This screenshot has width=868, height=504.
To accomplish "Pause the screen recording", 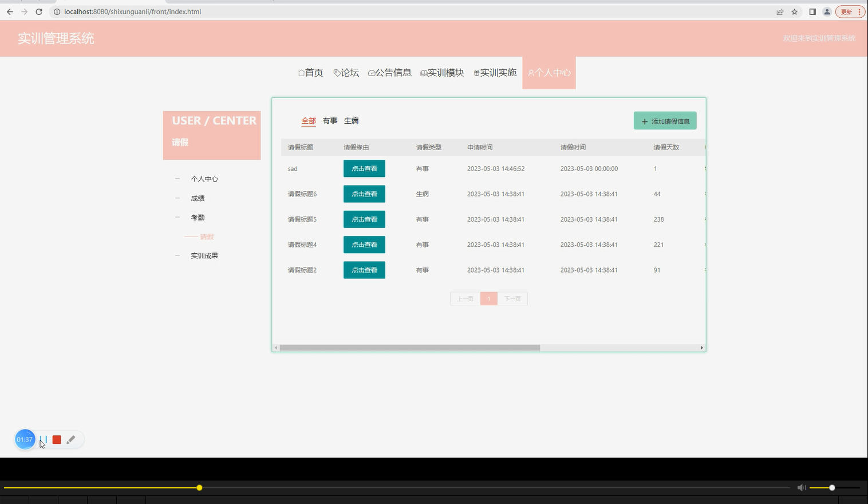I will [x=44, y=440].
